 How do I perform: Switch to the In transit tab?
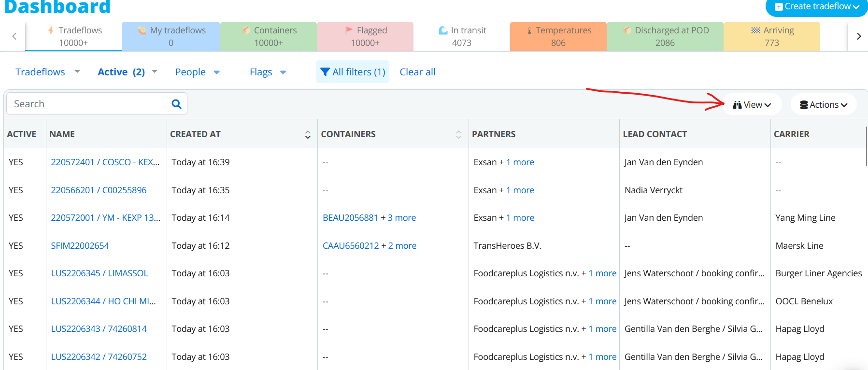pos(462,36)
